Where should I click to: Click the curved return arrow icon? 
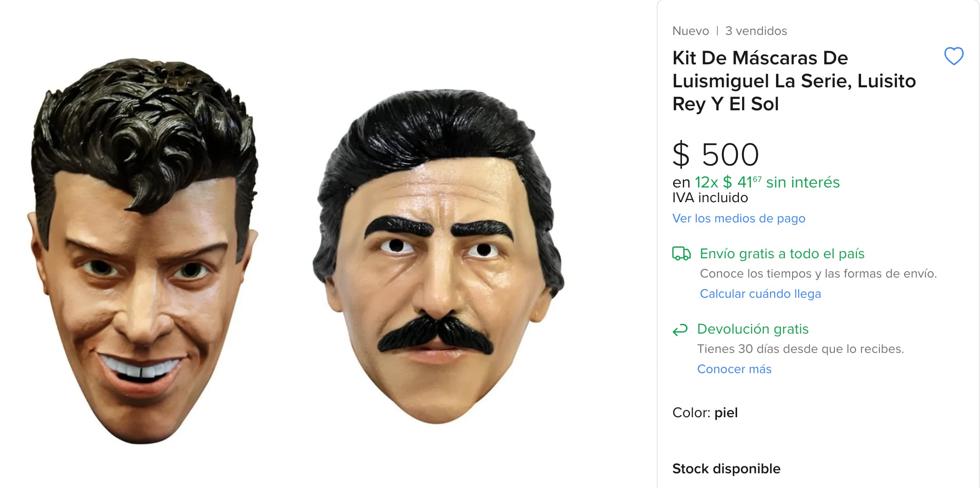coord(680,329)
